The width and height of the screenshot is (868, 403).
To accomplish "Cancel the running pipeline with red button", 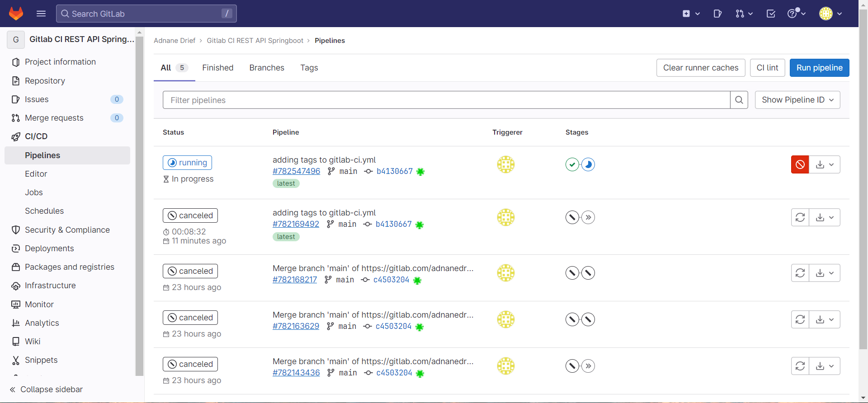I will click(x=800, y=164).
